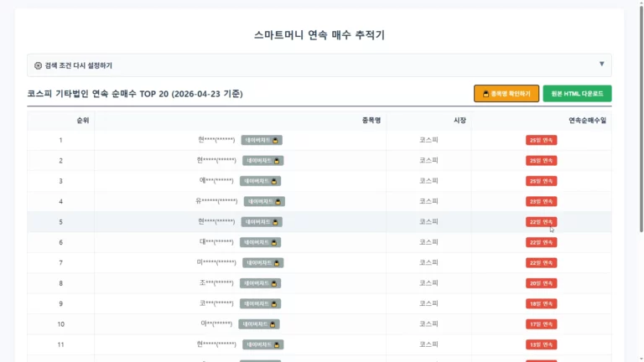Expand the 검색 조건 다시 설정하기 panel arrow
The width and height of the screenshot is (644, 362).
[x=601, y=64]
